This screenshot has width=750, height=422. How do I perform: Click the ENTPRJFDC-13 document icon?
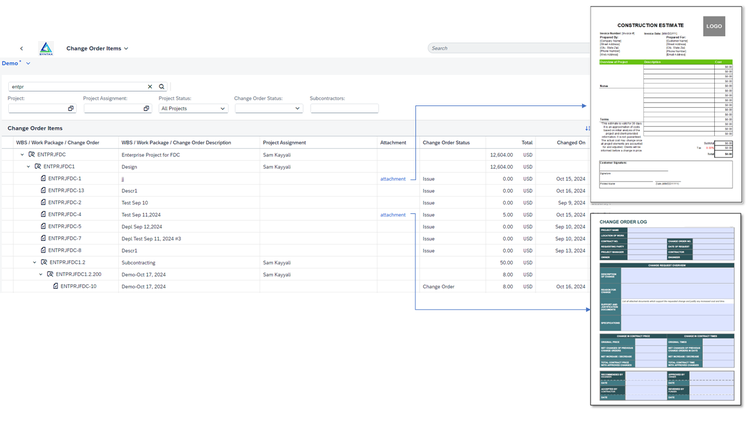[43, 190]
